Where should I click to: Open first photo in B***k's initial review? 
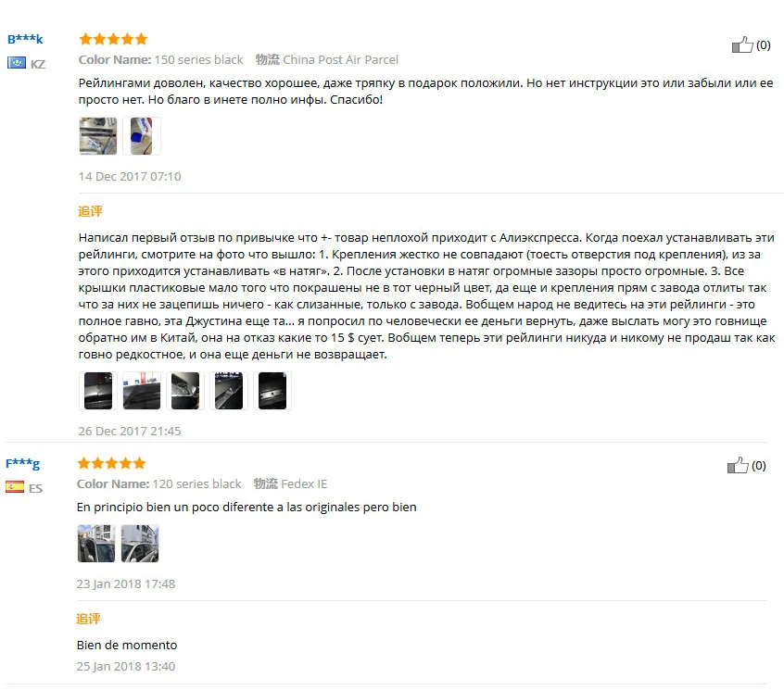click(x=98, y=136)
